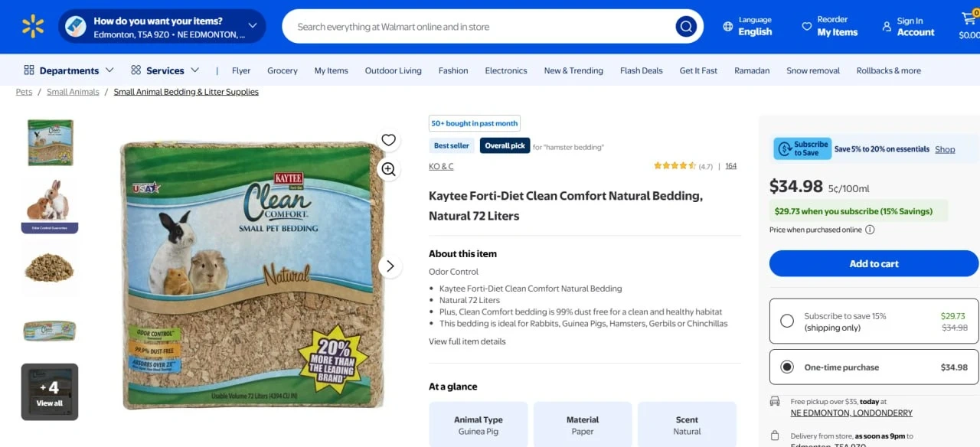Click the price info icon
The image size is (980, 447).
[870, 230]
